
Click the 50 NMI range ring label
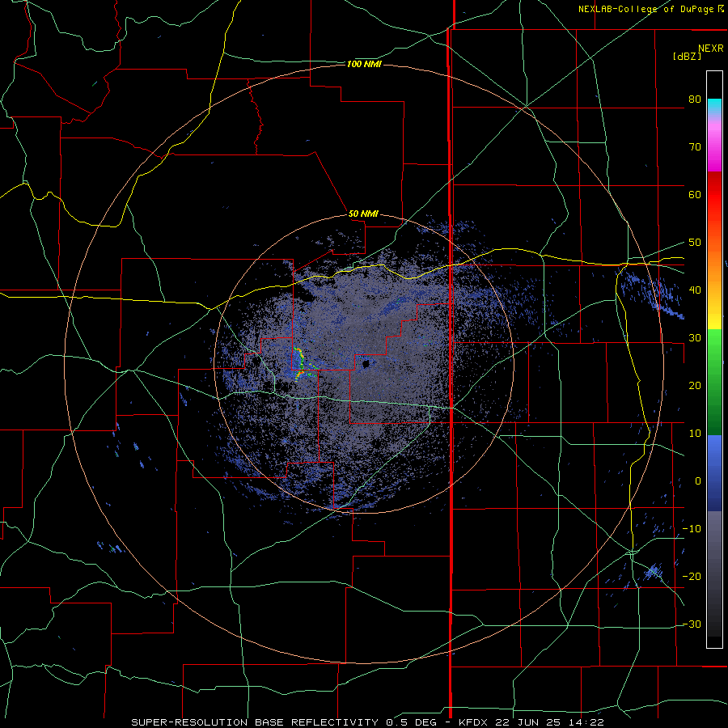pyautogui.click(x=363, y=214)
